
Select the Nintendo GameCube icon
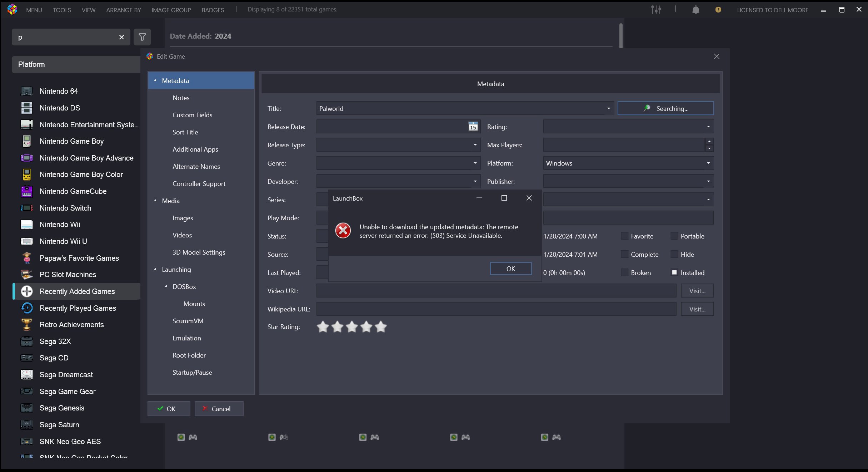coord(27,191)
